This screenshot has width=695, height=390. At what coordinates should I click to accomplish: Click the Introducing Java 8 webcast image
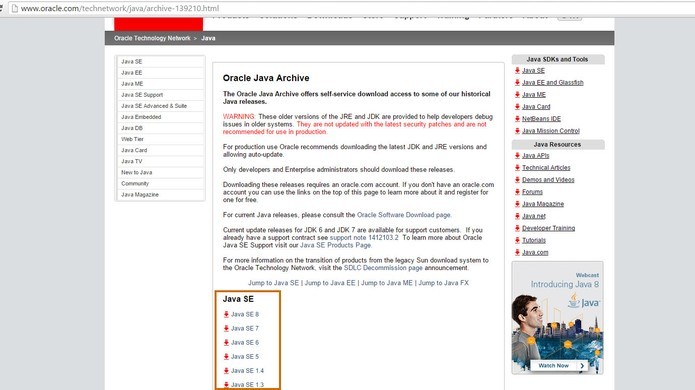click(557, 318)
